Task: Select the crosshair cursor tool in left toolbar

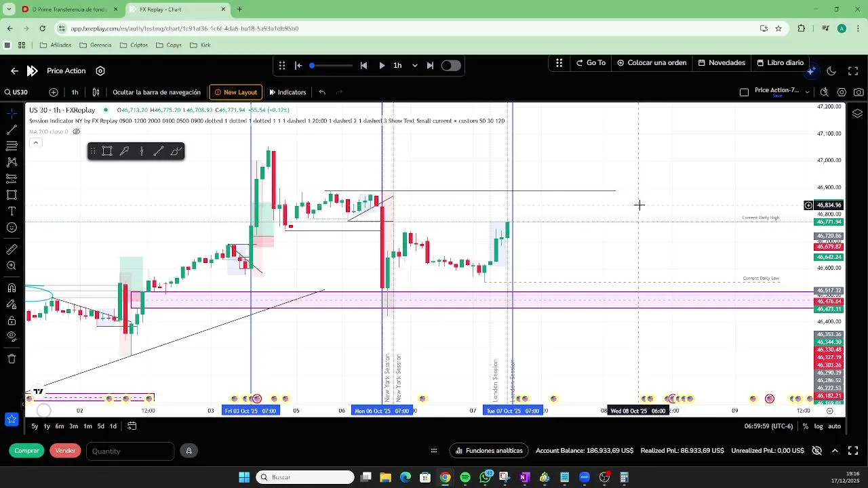Action: (12, 113)
